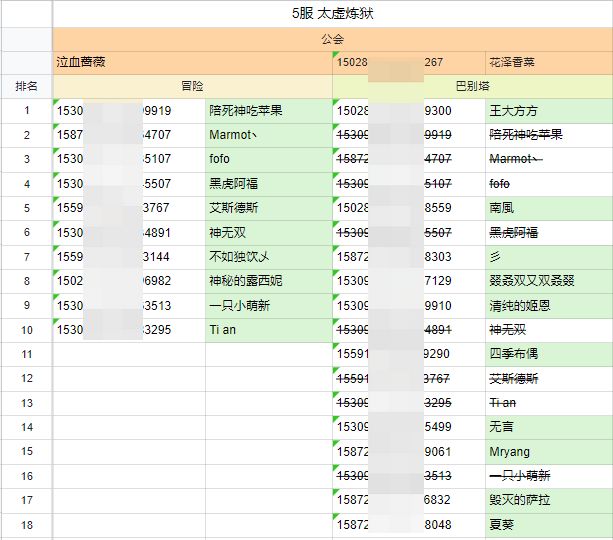The height and width of the screenshot is (540, 613).
Task: Click the green cell labeled 黑虎阿福
Action: click(x=269, y=184)
